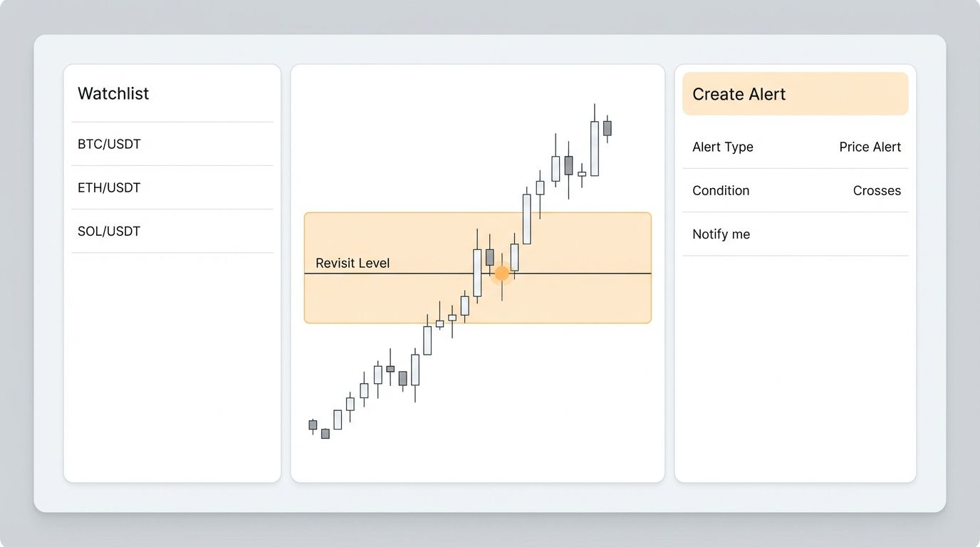Screen dimensions: 980x547
Task: Click the Condition label
Action: (x=720, y=190)
